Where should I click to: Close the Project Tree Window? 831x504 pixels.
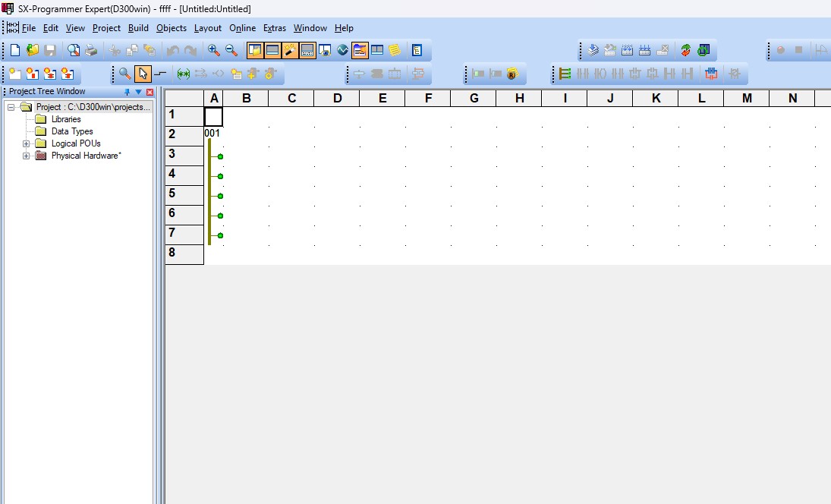coord(150,92)
